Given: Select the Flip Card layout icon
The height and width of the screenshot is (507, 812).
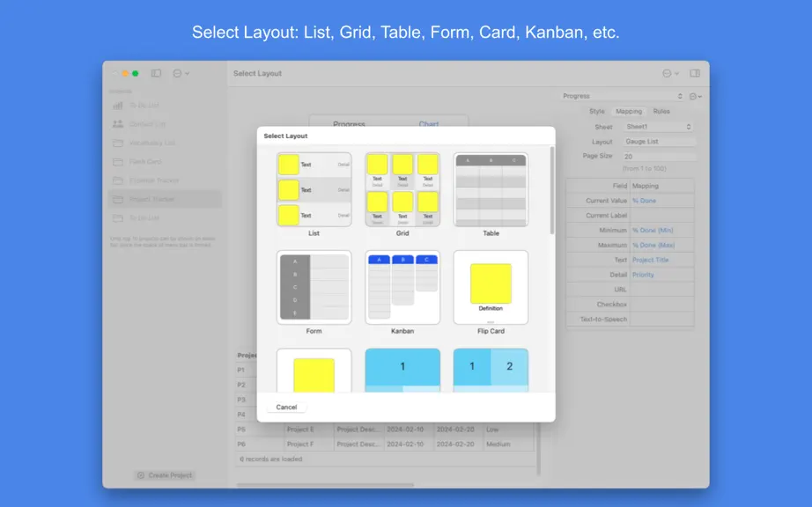Looking at the screenshot, I should click(491, 287).
